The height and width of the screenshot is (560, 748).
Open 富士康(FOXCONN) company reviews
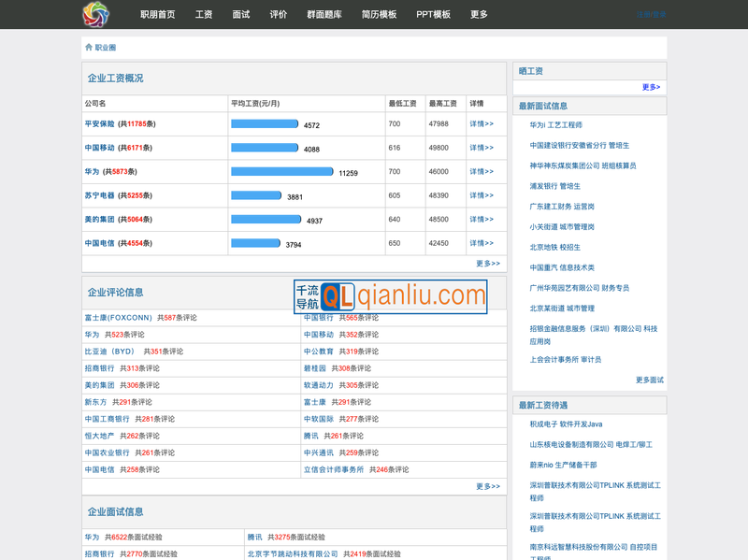pyautogui.click(x=118, y=318)
